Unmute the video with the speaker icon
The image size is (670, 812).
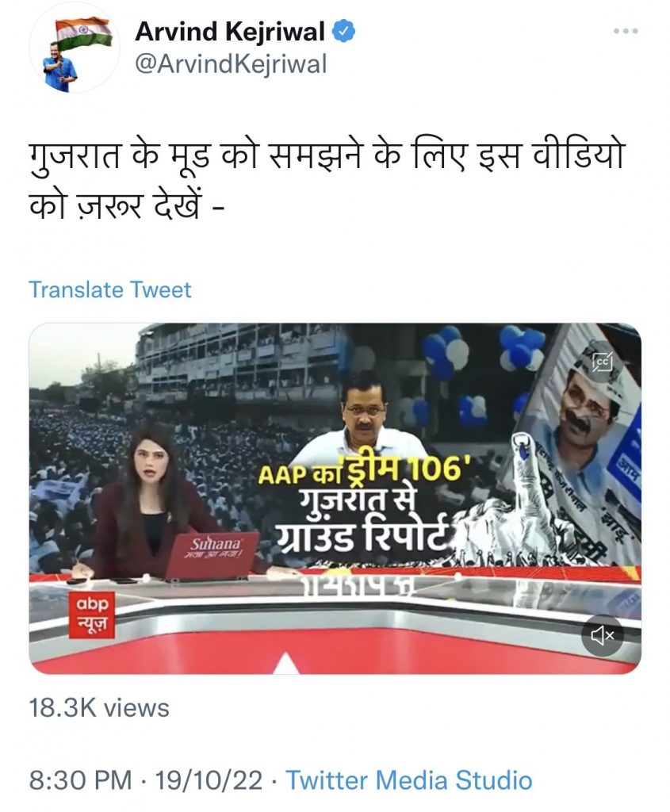click(602, 635)
